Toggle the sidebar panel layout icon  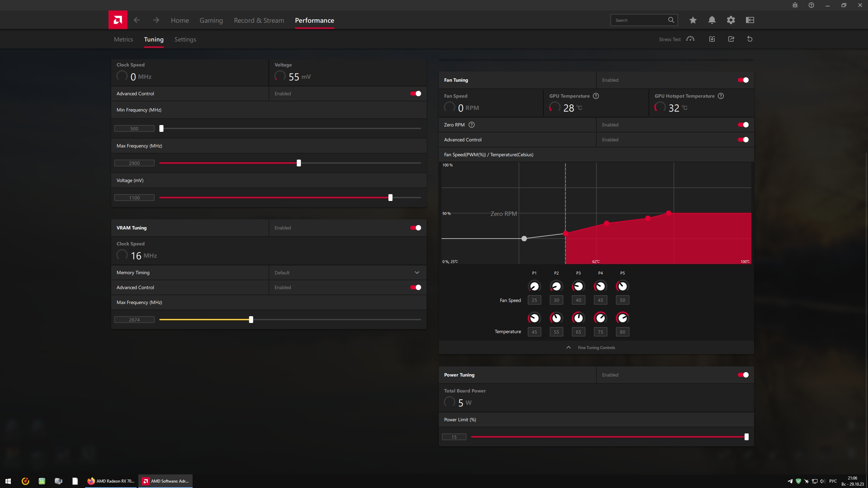tap(750, 20)
